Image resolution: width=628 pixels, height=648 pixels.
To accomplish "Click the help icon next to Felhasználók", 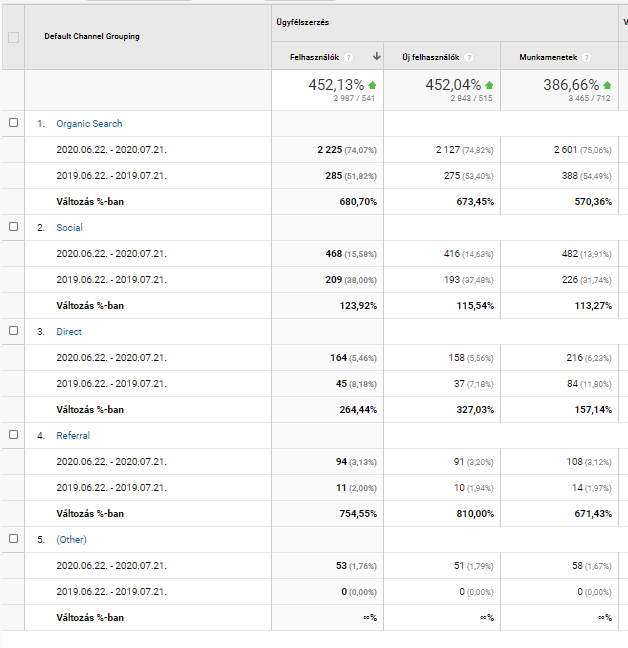I will 350,58.
